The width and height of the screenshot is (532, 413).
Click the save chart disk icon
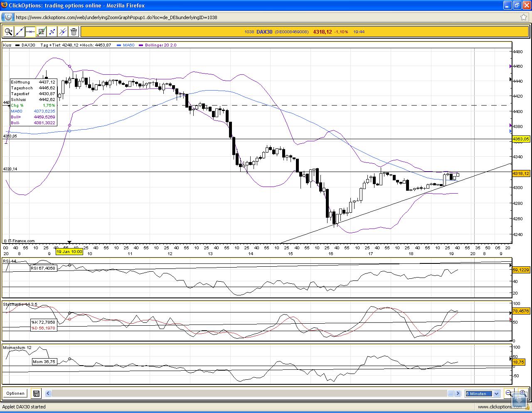tap(36, 393)
